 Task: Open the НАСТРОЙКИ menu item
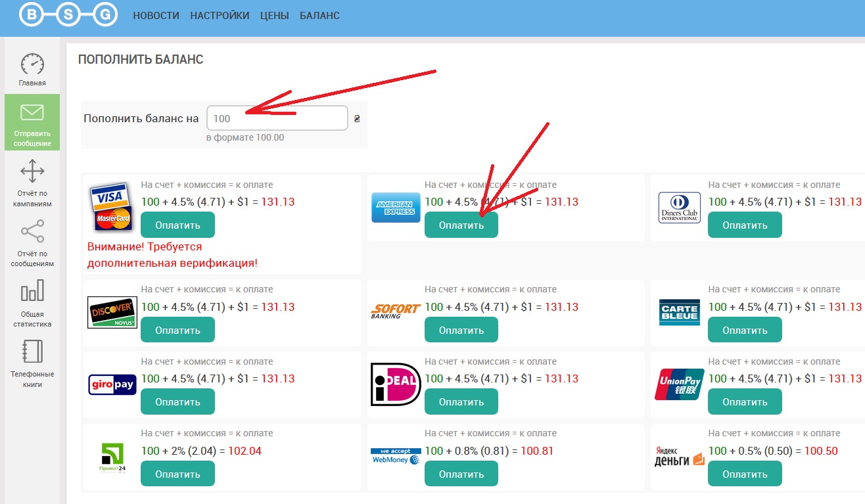click(x=220, y=16)
